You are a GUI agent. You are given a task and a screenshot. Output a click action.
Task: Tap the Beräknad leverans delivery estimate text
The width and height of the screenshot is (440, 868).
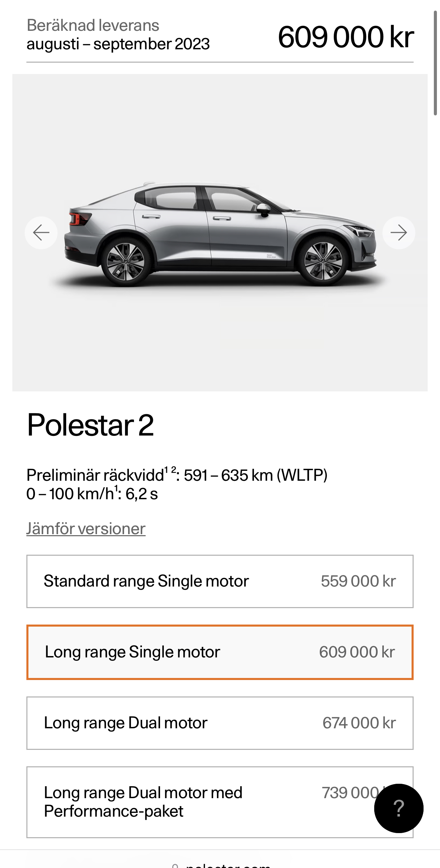click(x=118, y=35)
